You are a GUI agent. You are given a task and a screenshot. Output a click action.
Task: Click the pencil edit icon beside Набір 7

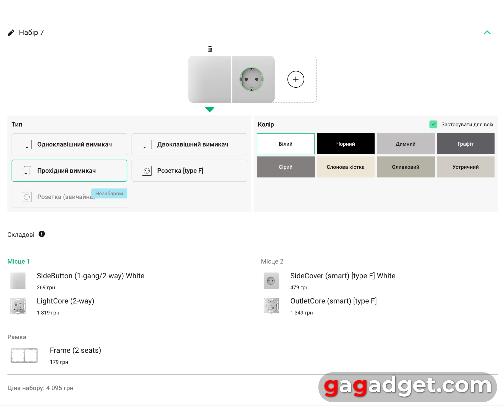(x=11, y=33)
